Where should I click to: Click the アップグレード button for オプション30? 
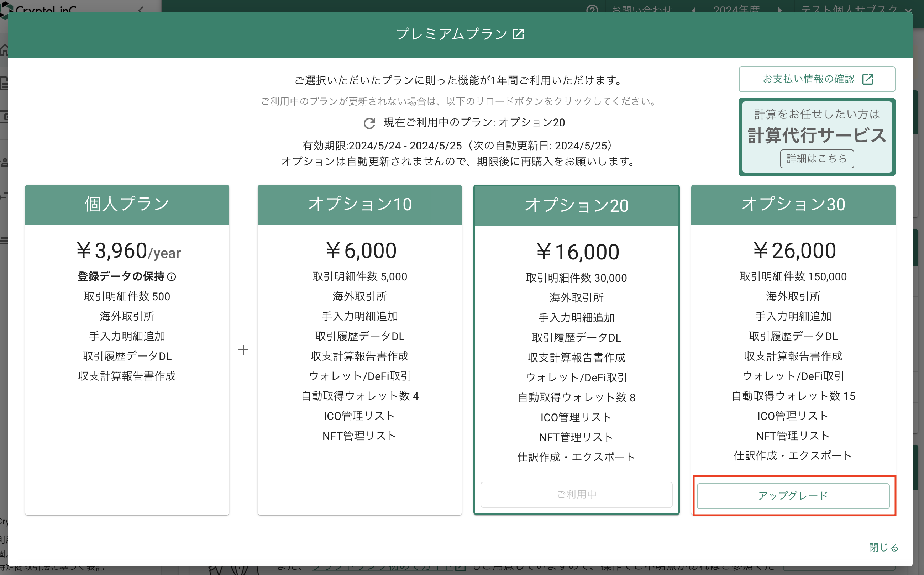[793, 496]
